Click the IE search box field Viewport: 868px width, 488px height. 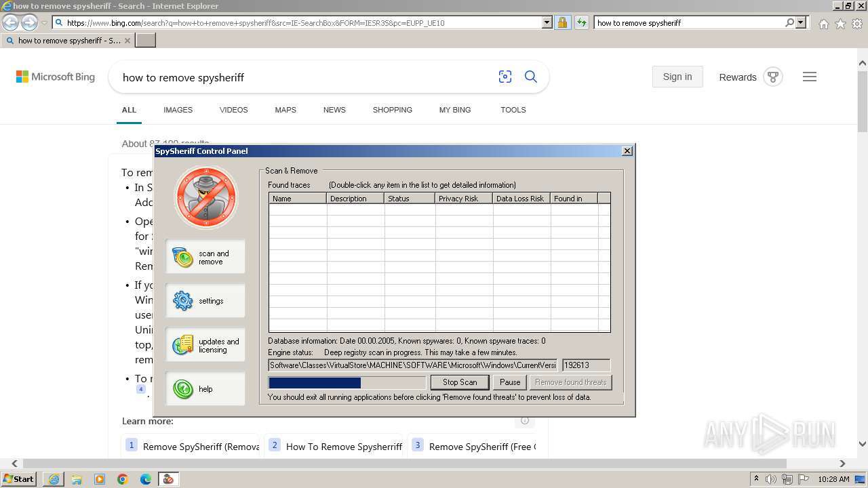[688, 22]
